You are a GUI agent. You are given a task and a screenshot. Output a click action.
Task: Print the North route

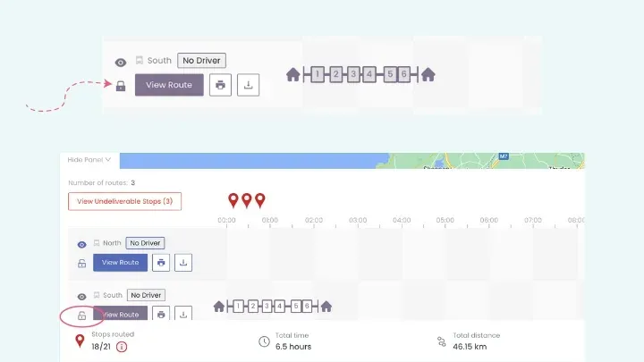click(161, 263)
